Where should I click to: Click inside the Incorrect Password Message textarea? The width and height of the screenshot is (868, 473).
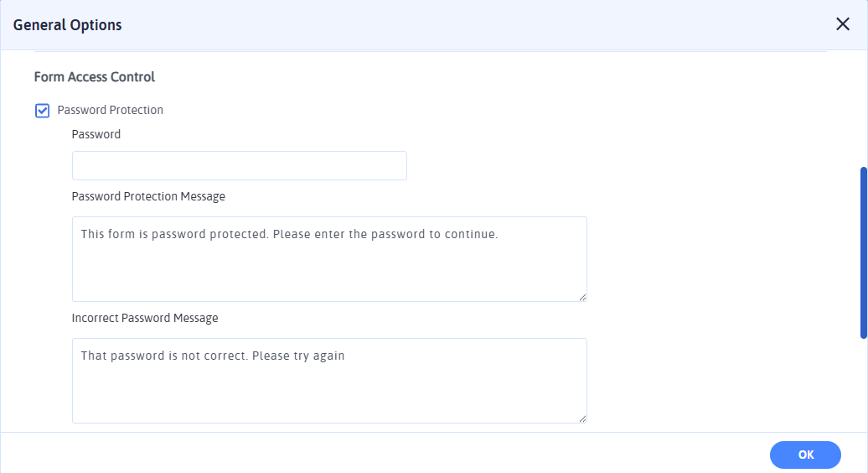click(329, 390)
